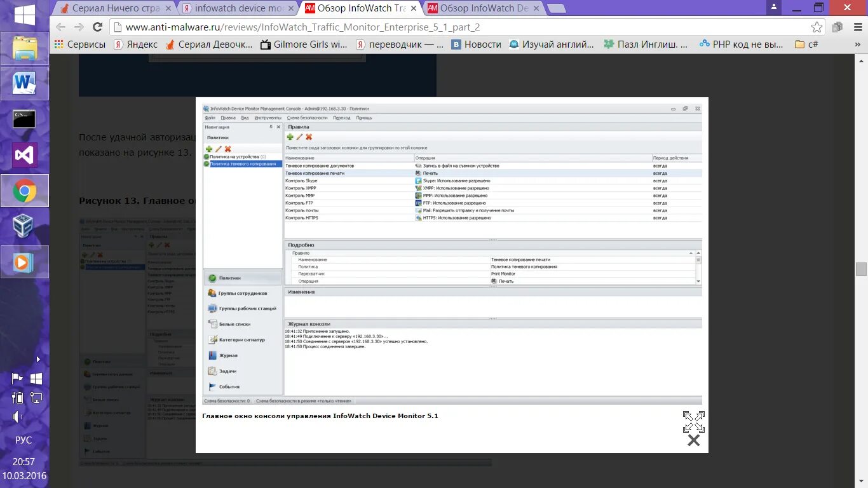868x488 pixels.
Task: Focus the address bar with anti-malware.ru URL
Action: click(464, 27)
